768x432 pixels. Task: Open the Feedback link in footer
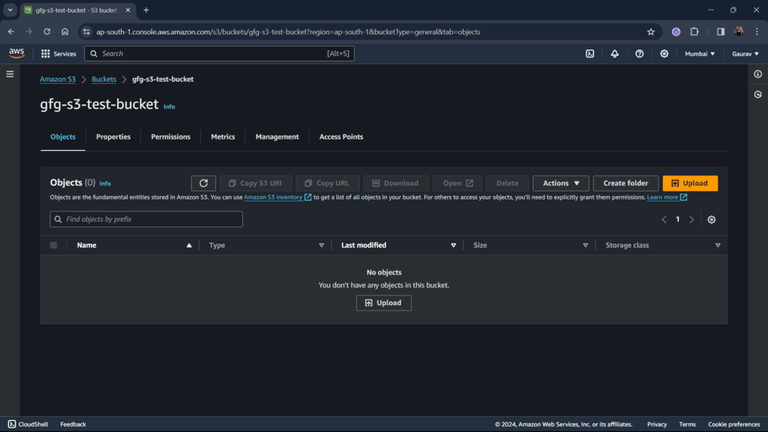tap(73, 424)
